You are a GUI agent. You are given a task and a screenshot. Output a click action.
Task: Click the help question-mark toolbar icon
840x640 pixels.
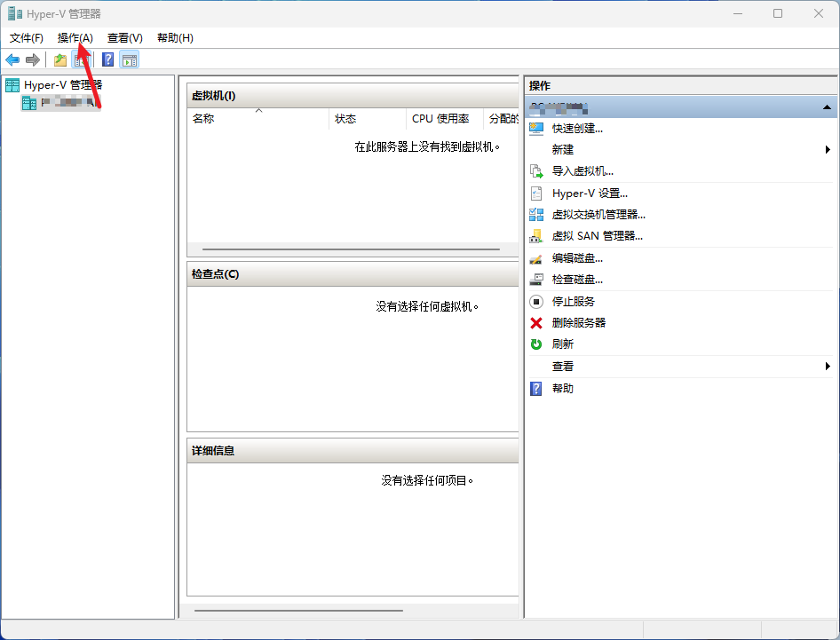point(107,59)
